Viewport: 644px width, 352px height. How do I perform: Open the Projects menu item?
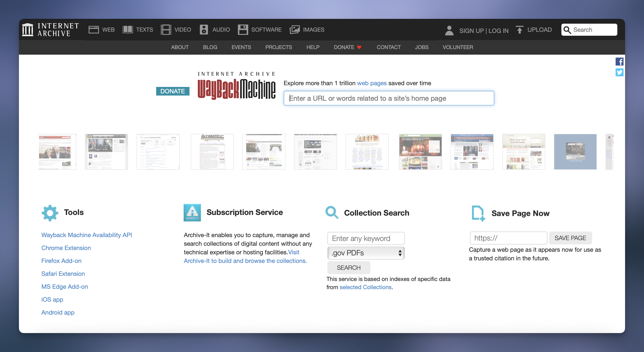279,47
